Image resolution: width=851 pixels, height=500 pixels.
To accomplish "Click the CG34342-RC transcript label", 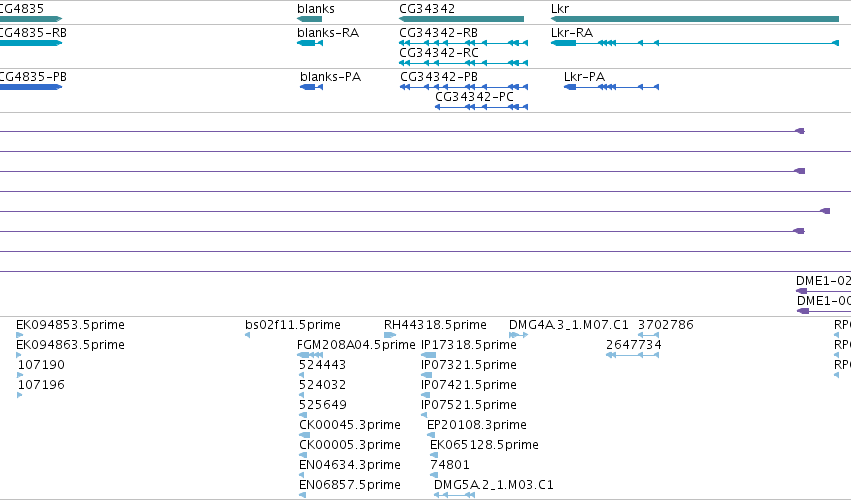I will pyautogui.click(x=439, y=53).
